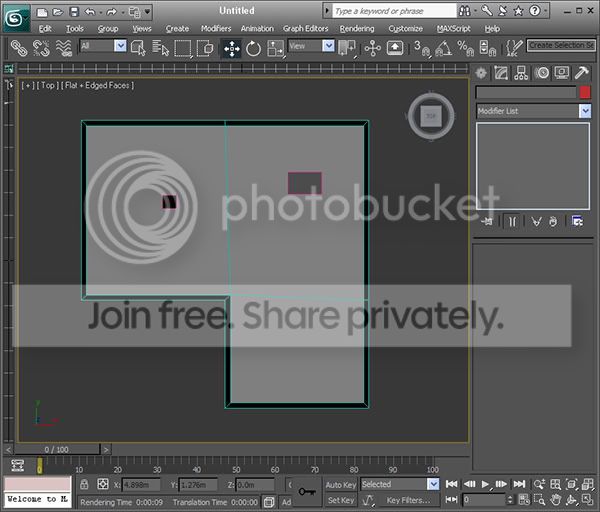The height and width of the screenshot is (512, 600).
Task: Switch to the Create command panel tab
Action: (x=481, y=73)
